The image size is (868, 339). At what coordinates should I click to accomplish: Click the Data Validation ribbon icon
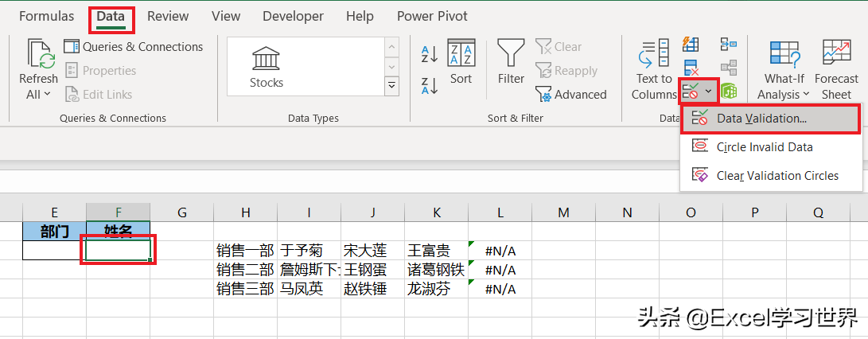tap(691, 92)
